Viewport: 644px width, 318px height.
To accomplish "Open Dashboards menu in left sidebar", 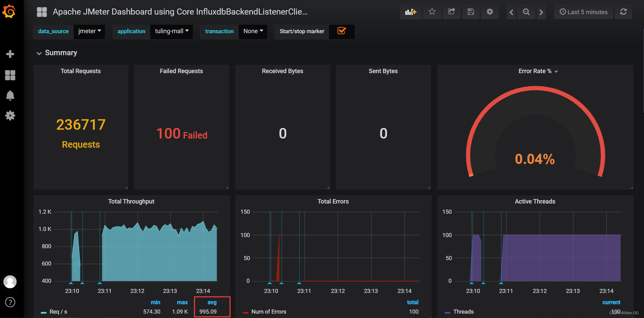I will tap(10, 75).
